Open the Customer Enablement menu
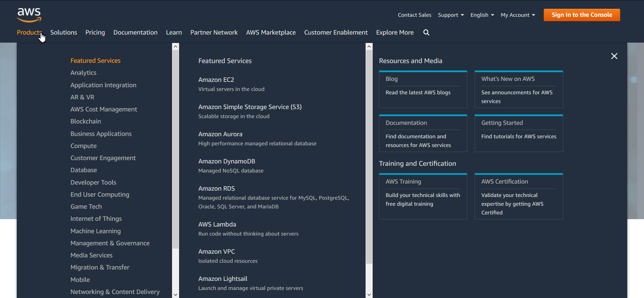Image resolution: width=644 pixels, height=298 pixels. (336, 32)
